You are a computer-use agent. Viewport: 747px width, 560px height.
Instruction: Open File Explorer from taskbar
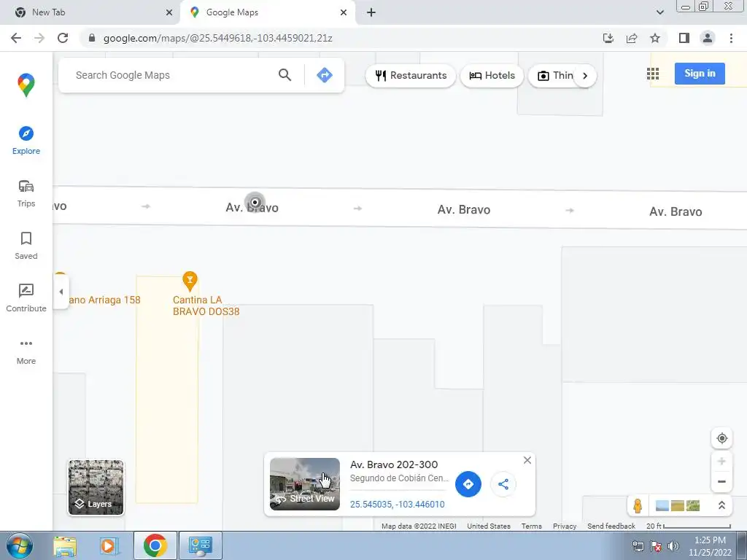pos(65,545)
